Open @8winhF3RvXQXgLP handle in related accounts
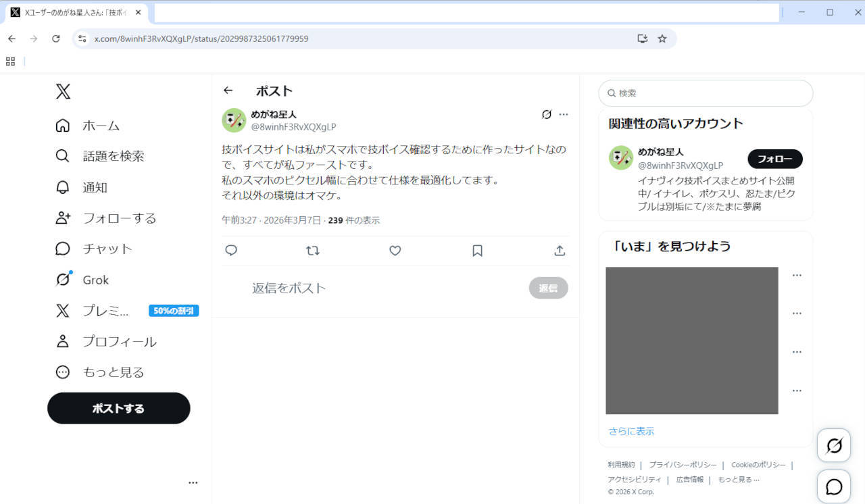Screen dimensions: 865x504 (x=681, y=166)
